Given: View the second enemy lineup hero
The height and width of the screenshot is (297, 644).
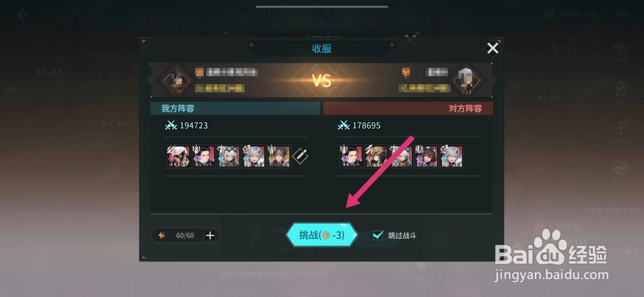Looking at the screenshot, I should click(x=376, y=156).
